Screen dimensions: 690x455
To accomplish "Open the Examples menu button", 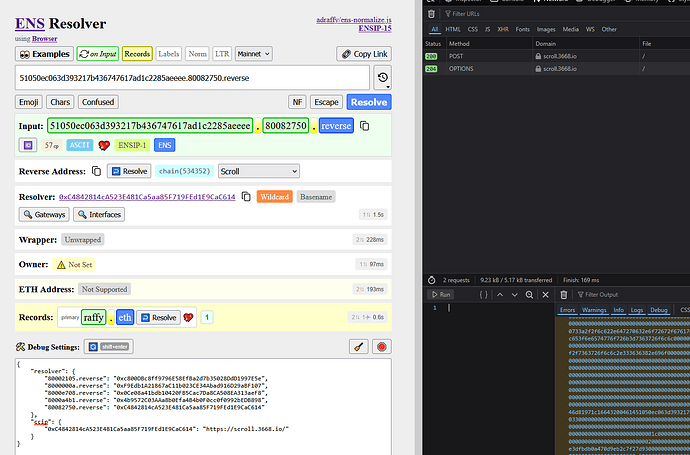I will coord(44,54).
